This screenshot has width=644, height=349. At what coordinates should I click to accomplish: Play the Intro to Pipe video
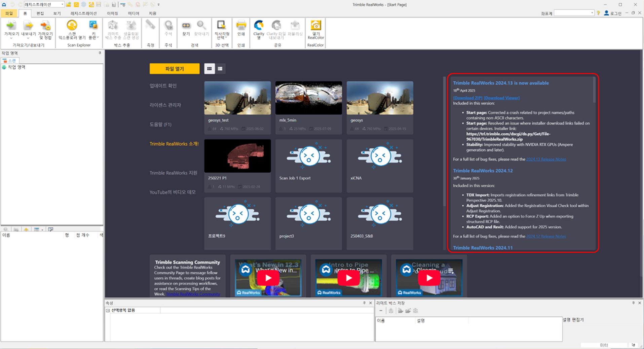click(348, 278)
